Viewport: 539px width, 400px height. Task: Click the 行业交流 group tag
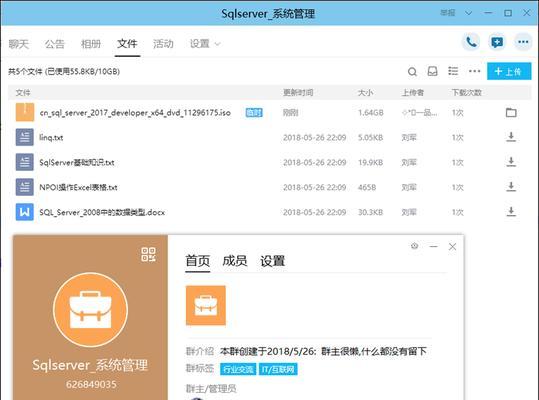[x=238, y=369]
